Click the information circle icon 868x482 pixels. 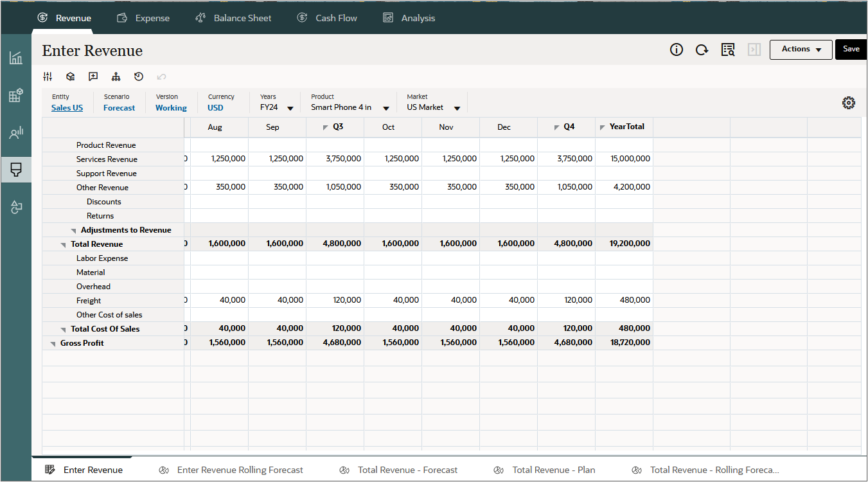tap(677, 49)
